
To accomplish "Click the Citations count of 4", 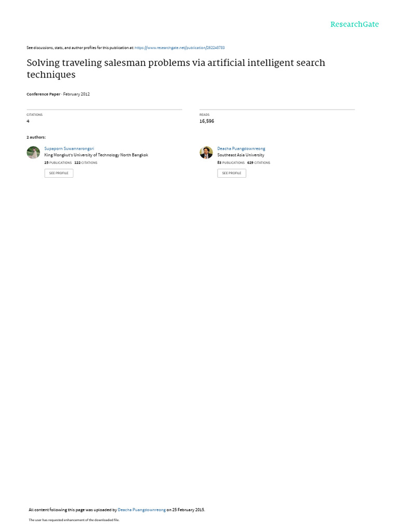I will 28,121.
